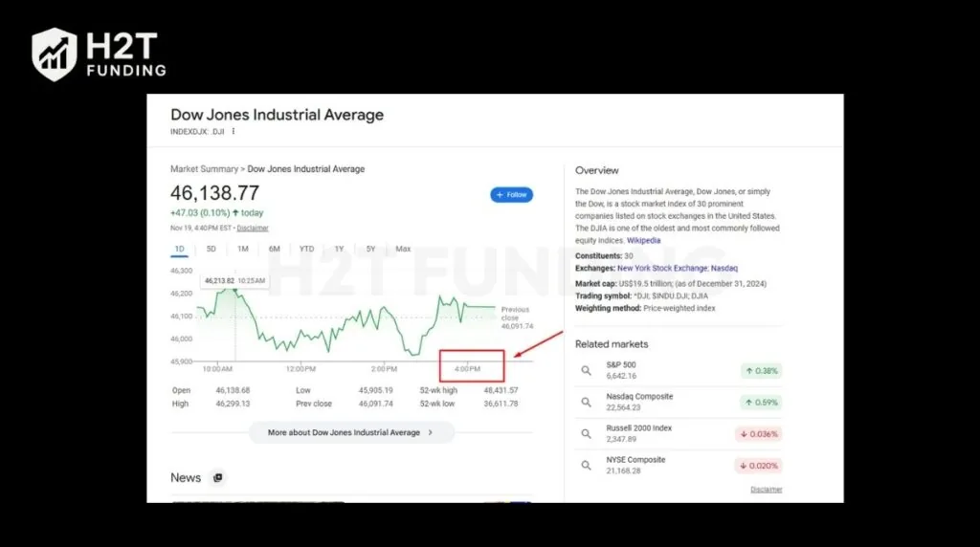Screen dimensions: 980x547
Task: Open More about Dow Jones Industrial Average
Action: tap(351, 432)
